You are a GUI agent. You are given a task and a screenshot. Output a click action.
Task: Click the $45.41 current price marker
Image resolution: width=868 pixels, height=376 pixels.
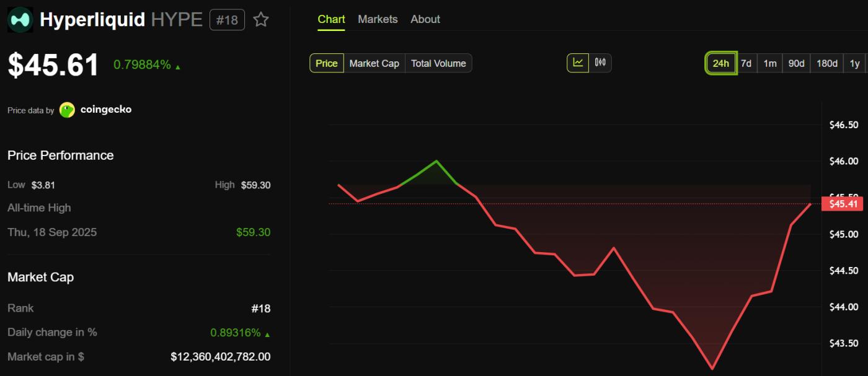pos(842,204)
